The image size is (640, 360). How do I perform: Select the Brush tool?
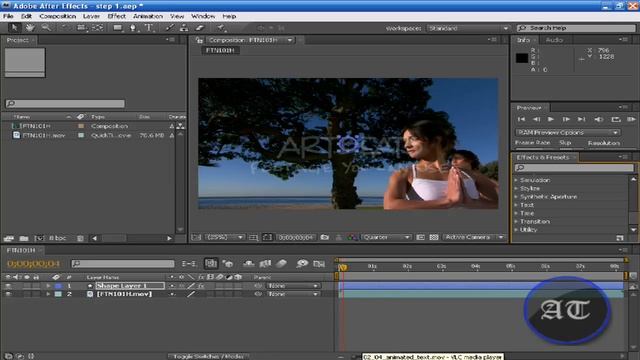point(169,28)
